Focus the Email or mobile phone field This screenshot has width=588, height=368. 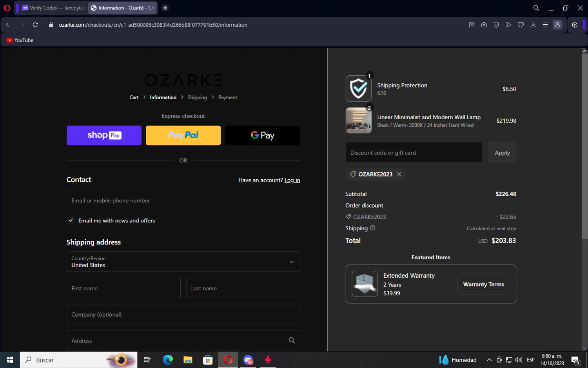click(x=183, y=200)
